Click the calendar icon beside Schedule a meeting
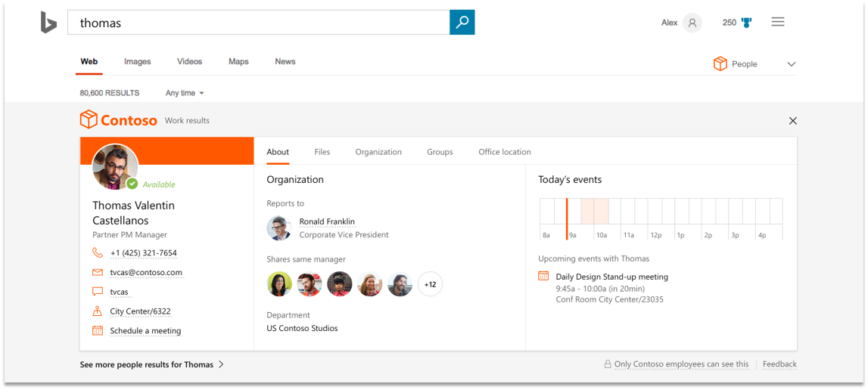868x390 pixels. (98, 331)
